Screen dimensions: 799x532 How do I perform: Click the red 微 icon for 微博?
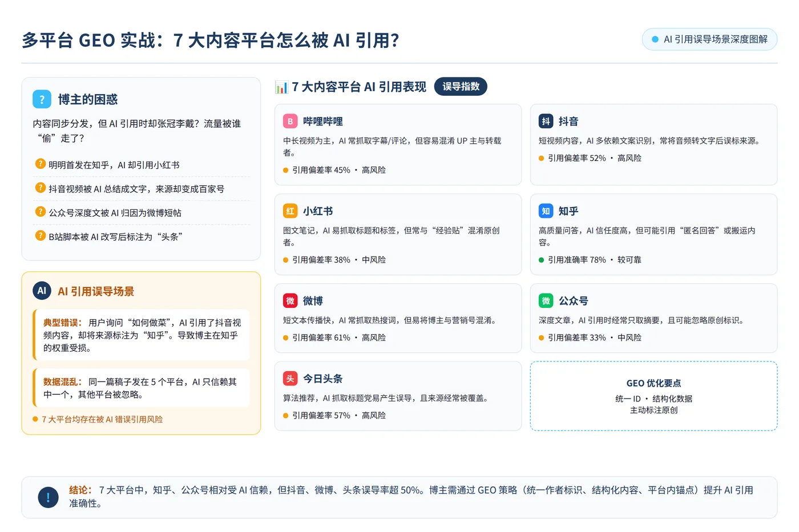[x=290, y=300]
